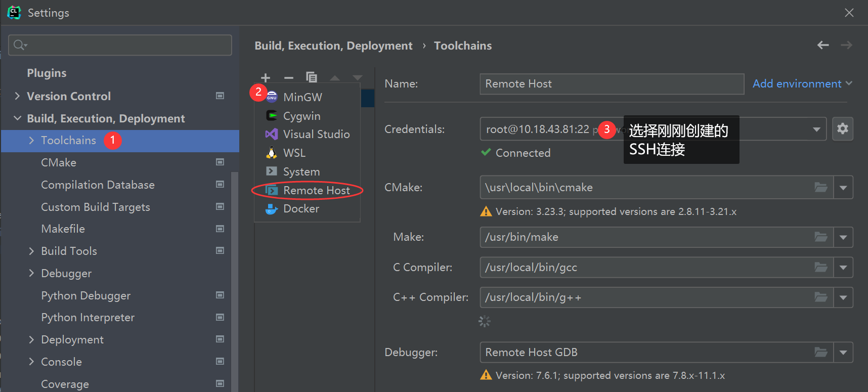This screenshot has height=392, width=868.
Task: Open the Credentials dropdown
Action: click(816, 129)
